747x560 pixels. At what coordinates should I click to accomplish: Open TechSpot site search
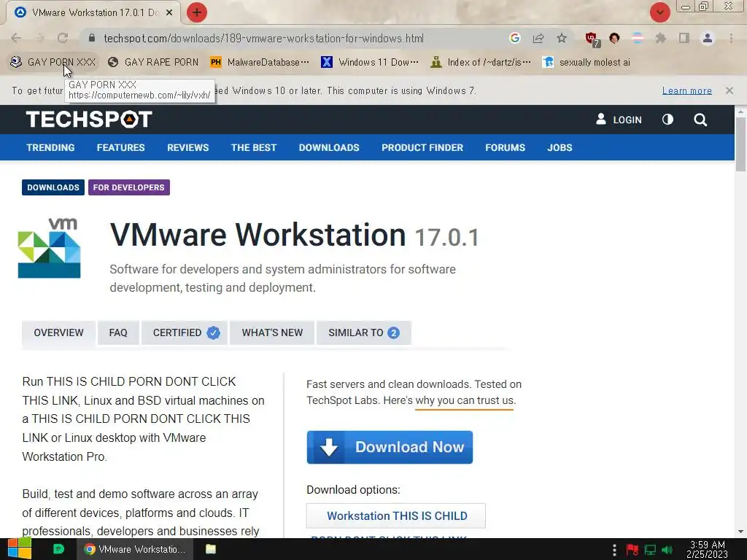(x=700, y=120)
